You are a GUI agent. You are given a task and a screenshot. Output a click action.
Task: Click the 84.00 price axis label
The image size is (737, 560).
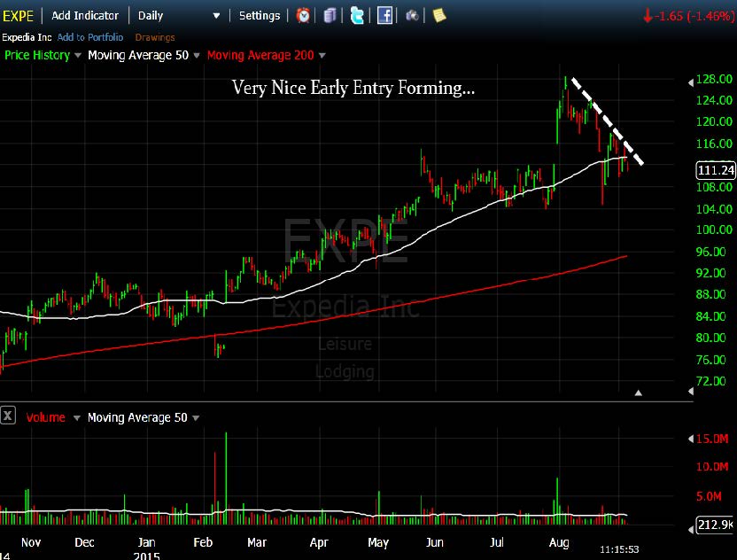tap(710, 316)
